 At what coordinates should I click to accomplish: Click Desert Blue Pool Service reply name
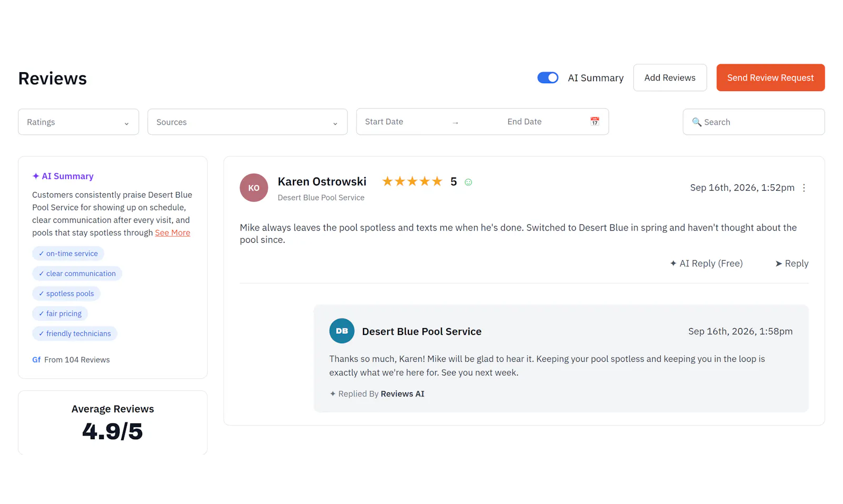click(421, 331)
